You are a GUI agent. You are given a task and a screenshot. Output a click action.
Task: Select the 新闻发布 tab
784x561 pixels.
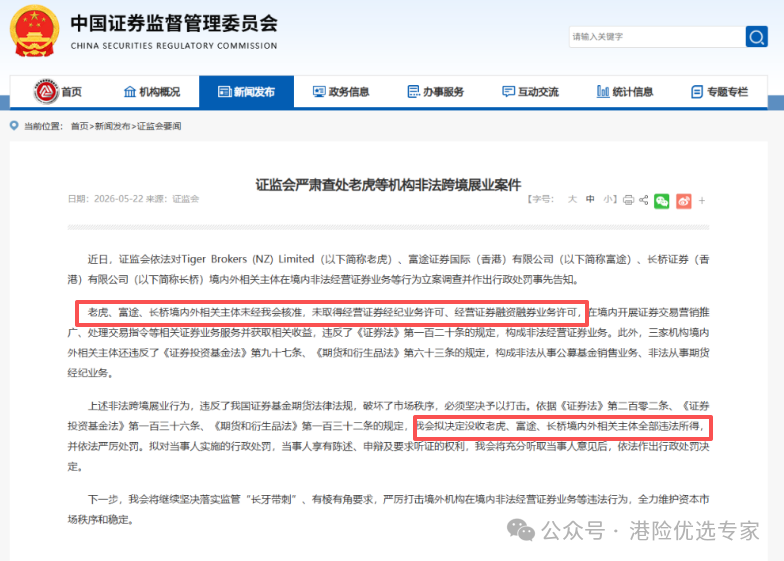(246, 92)
